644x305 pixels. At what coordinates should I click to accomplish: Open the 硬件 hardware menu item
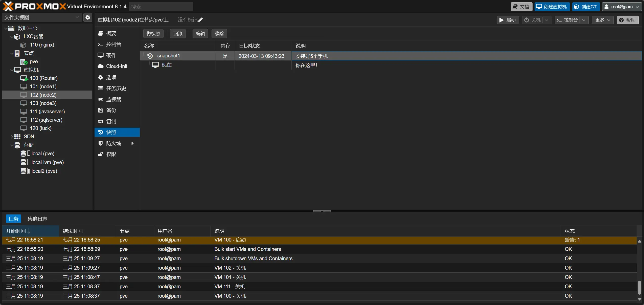(111, 55)
